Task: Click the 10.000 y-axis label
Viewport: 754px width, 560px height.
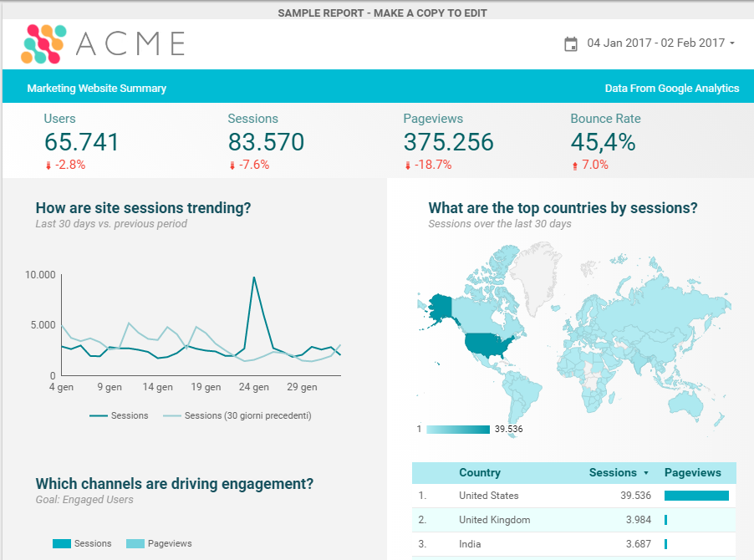Action: coord(40,275)
